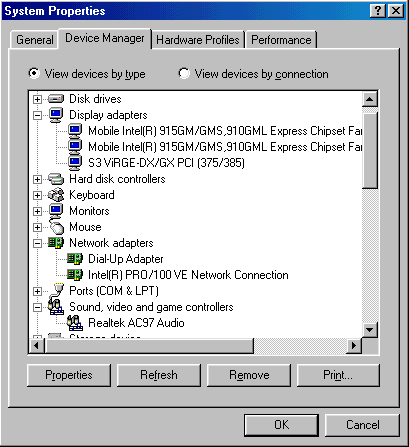Screen dimensions: 409x447
Task: Click the Refresh button
Action: pyautogui.click(x=159, y=375)
